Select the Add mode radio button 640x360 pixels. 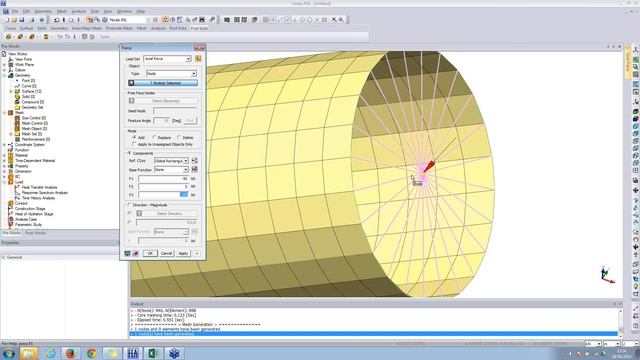134,138
